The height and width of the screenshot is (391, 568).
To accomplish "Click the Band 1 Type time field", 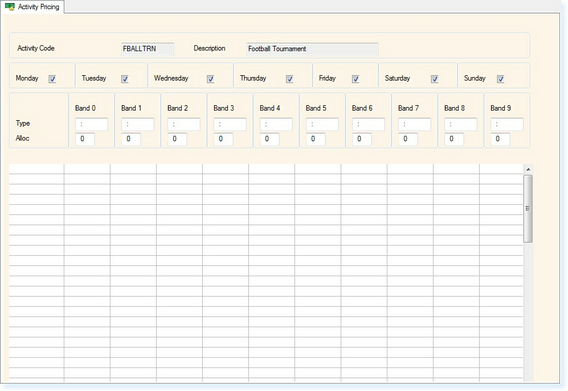I will click(137, 124).
